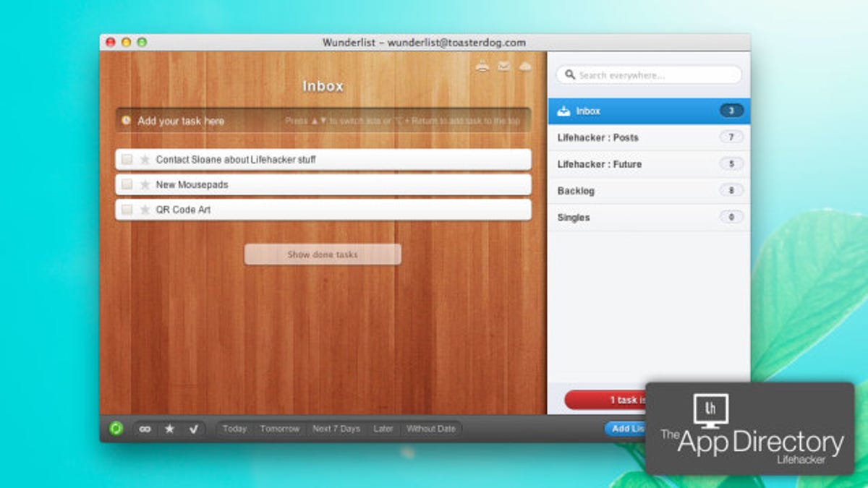Filter tasks due Tomorrow
868x488 pixels.
(x=280, y=429)
